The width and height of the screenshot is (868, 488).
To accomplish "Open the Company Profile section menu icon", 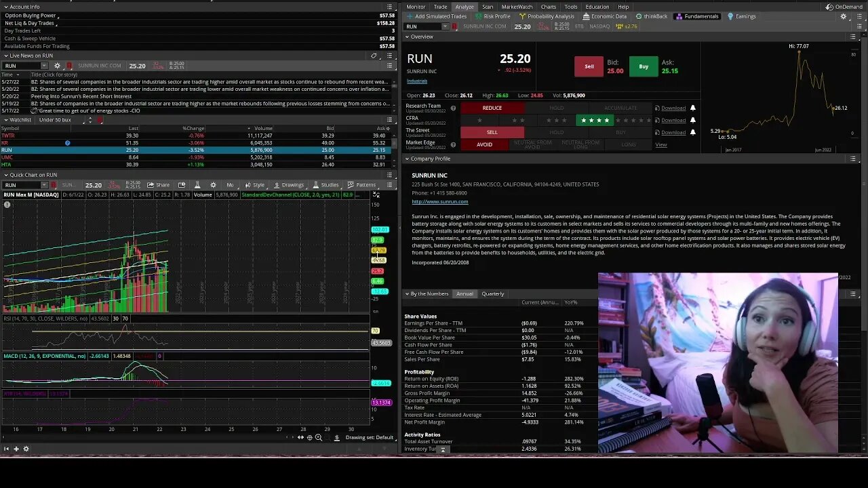I will point(853,159).
